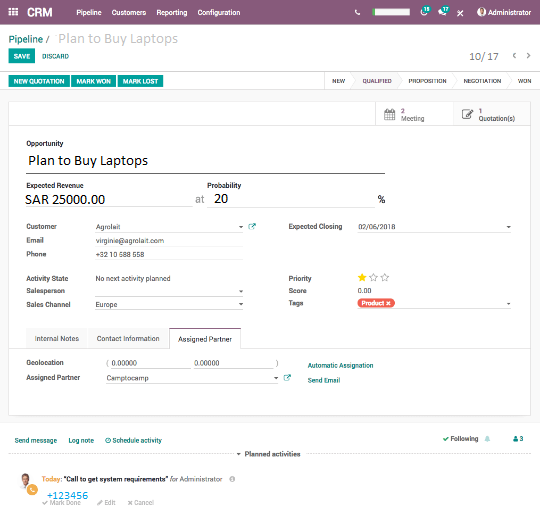This screenshot has width=540, height=525.
Task: Open Assigned Partner external link icon
Action: (287, 378)
